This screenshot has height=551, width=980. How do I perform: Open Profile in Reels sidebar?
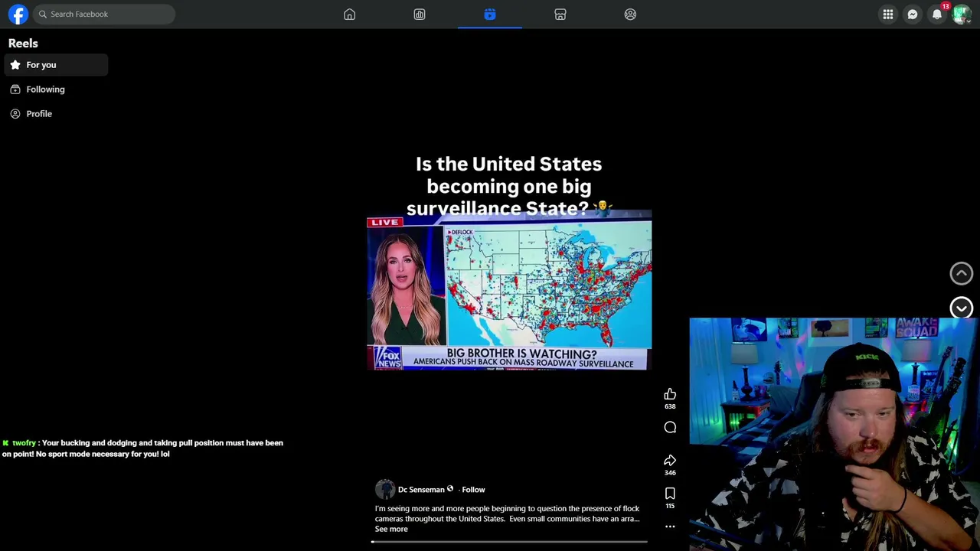[56, 114]
